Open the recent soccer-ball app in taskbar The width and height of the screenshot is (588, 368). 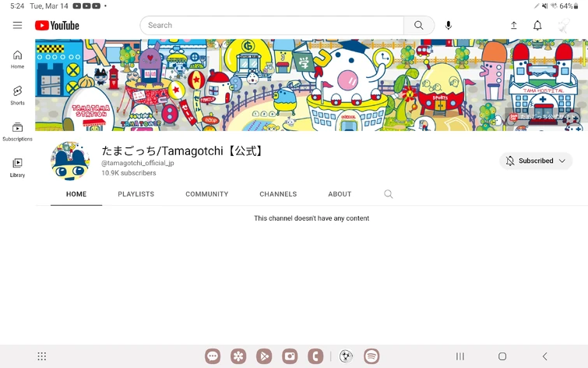pyautogui.click(x=346, y=356)
